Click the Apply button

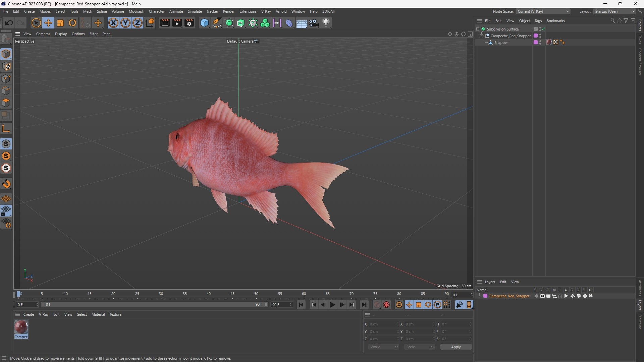pyautogui.click(x=456, y=347)
